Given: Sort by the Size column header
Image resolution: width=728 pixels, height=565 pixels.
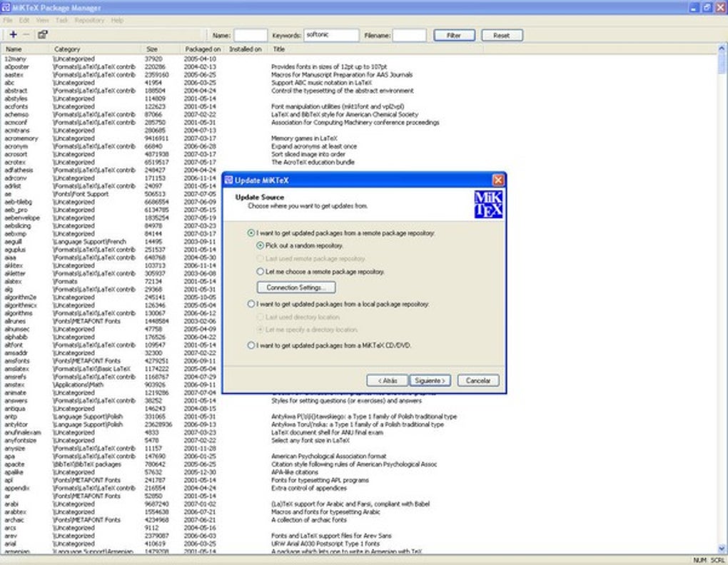Looking at the screenshot, I should tap(161, 49).
